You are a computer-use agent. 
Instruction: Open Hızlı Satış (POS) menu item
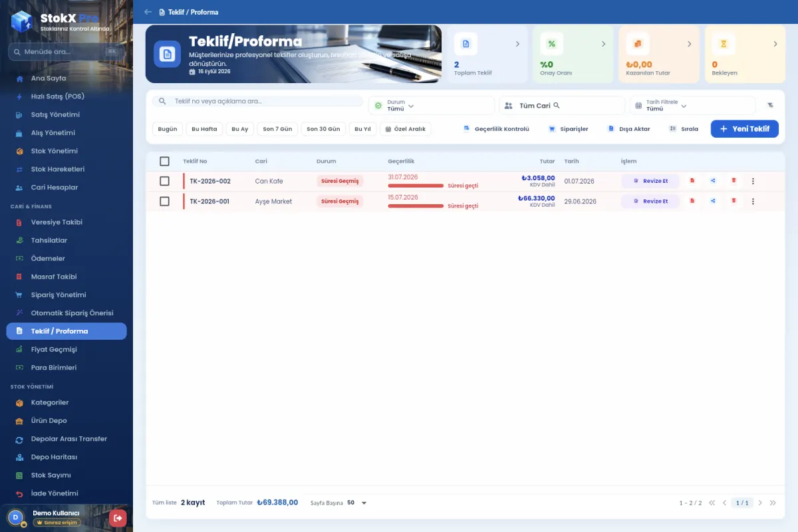(66, 96)
